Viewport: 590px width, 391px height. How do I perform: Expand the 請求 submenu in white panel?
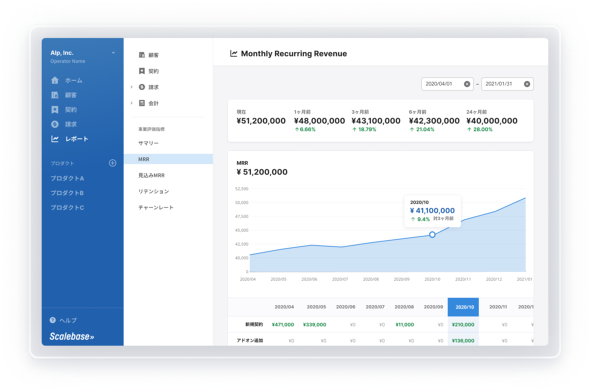tap(132, 87)
